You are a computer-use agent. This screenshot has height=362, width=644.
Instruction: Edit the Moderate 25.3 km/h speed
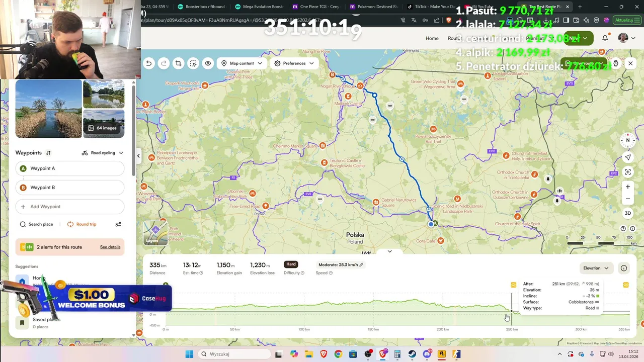tap(341, 264)
